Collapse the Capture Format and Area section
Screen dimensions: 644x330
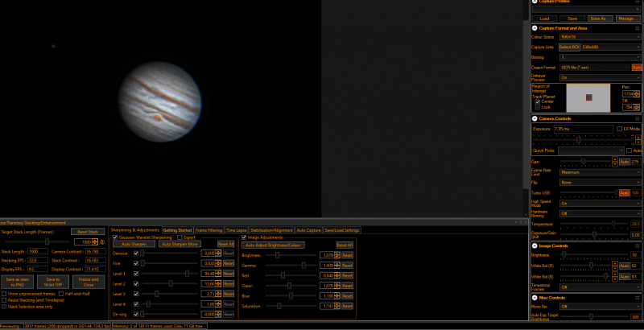coord(535,28)
